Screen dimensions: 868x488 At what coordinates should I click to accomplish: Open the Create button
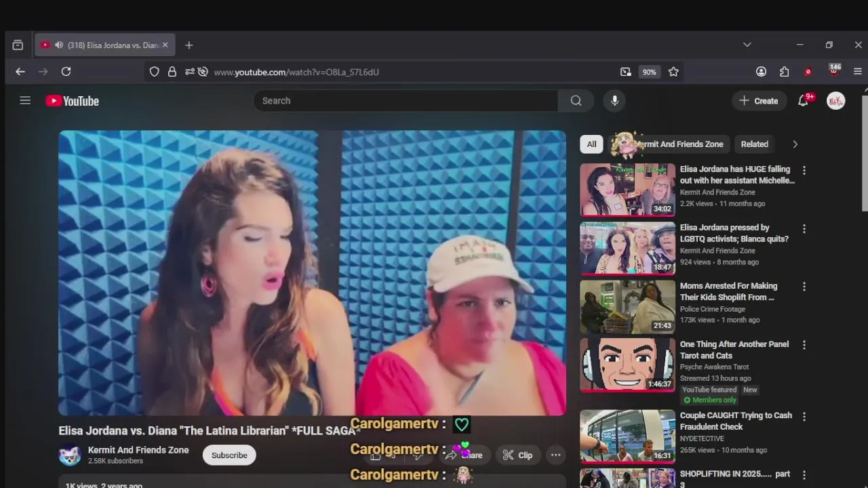pos(759,100)
